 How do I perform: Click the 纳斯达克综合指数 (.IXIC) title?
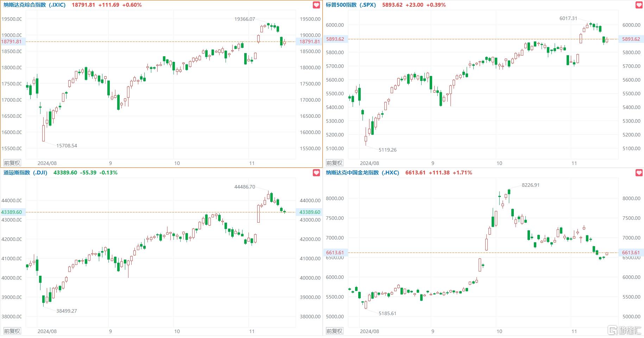[x=34, y=5]
